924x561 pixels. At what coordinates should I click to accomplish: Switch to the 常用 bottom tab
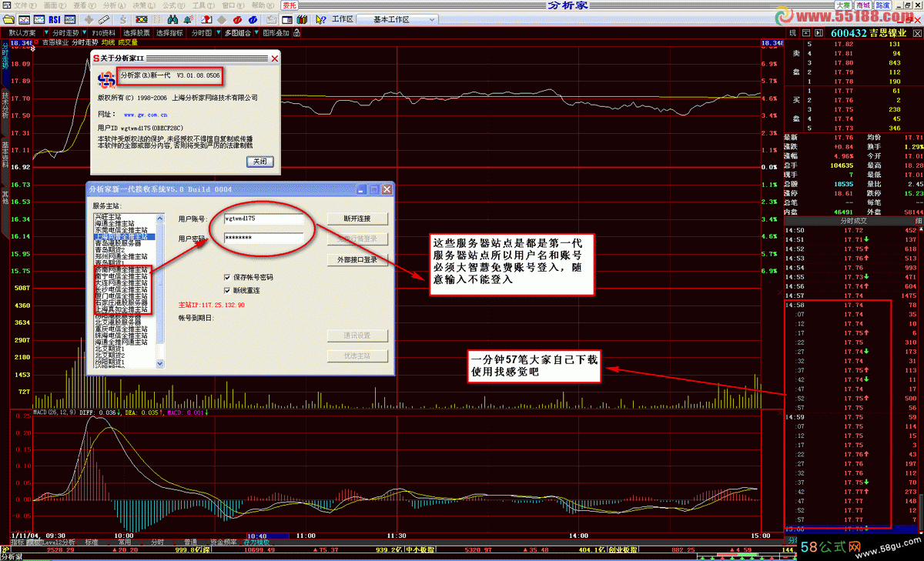(x=125, y=542)
